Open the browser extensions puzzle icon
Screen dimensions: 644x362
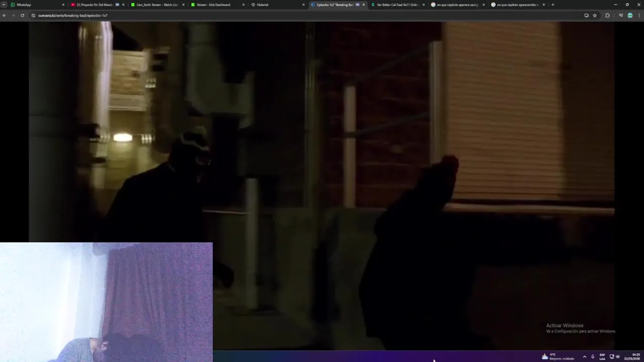click(x=607, y=16)
